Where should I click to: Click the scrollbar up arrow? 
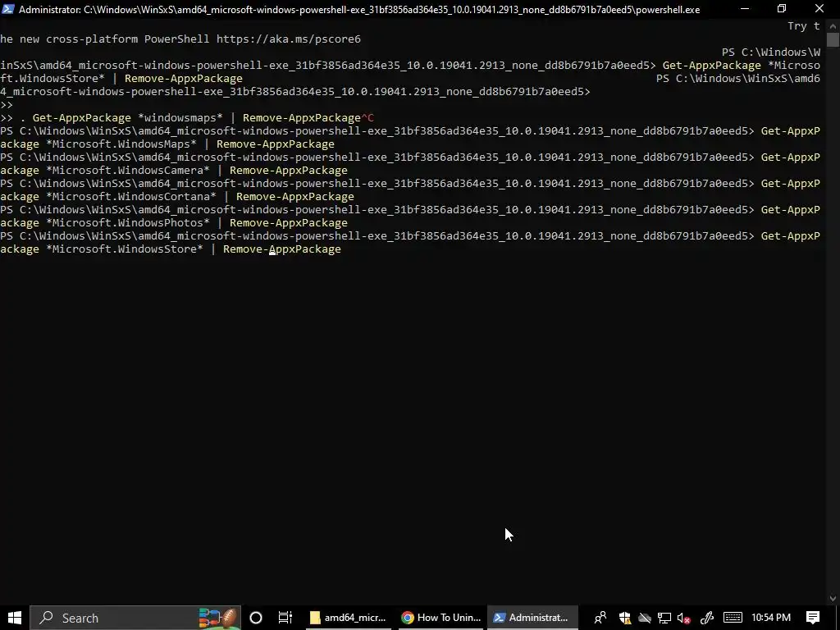pos(833,25)
